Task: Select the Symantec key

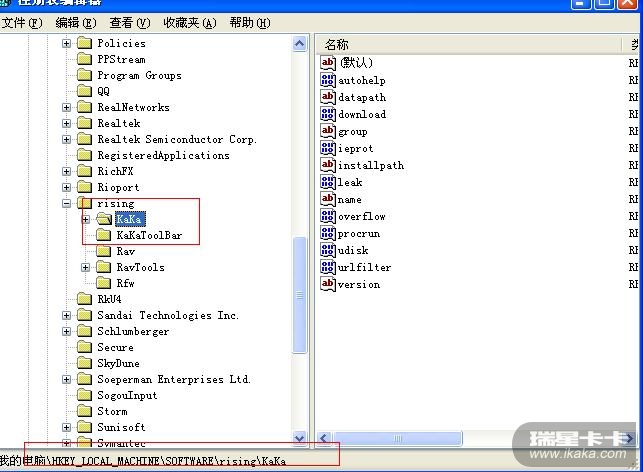Action: click(x=121, y=443)
